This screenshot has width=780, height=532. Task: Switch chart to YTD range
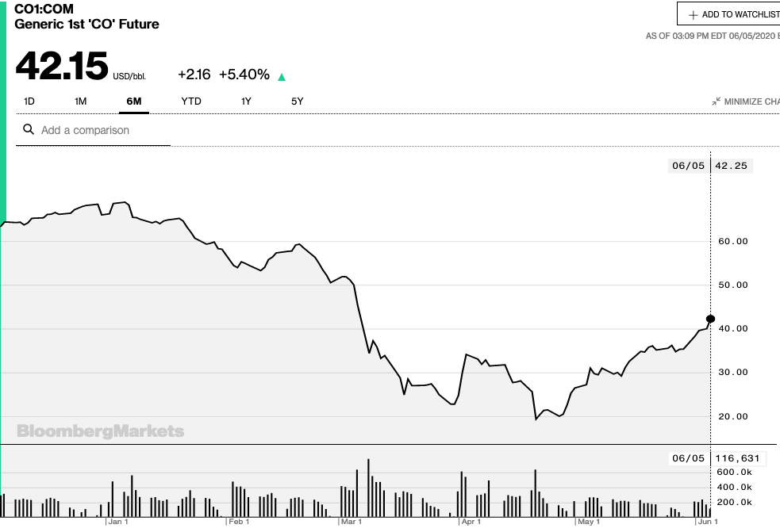click(x=191, y=101)
